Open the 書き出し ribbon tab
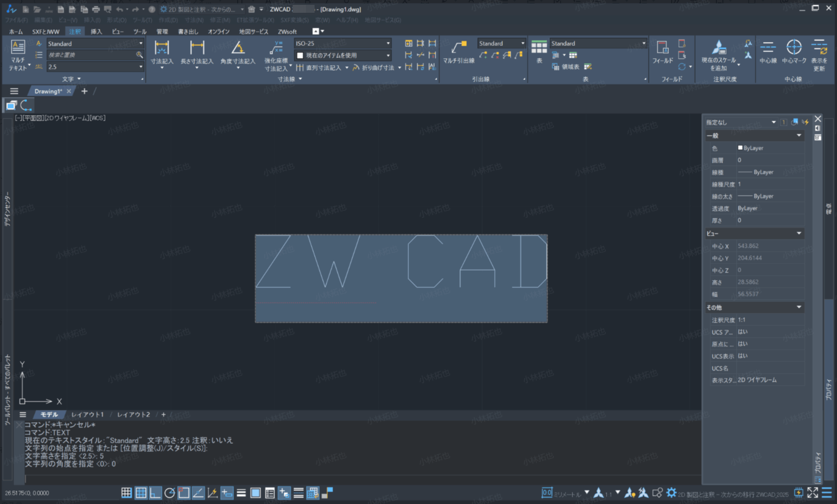Viewport: 837px width, 504px height. 188,31
